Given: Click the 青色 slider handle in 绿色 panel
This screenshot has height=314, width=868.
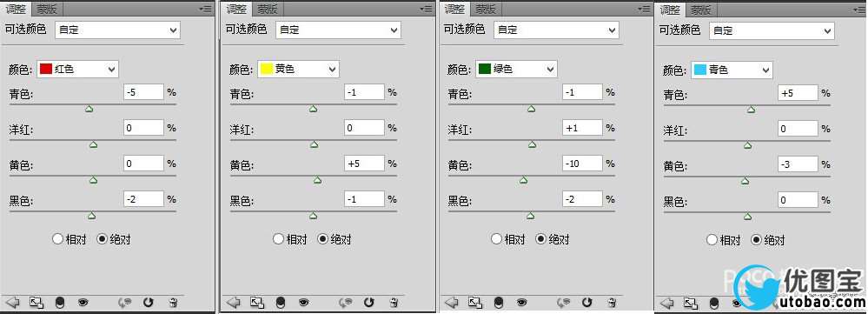Looking at the screenshot, I should point(532,109).
